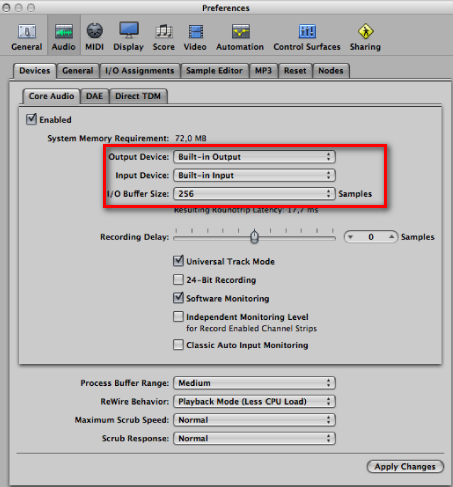Select the Sharing preferences icon
This screenshot has height=487, width=453.
click(x=365, y=37)
